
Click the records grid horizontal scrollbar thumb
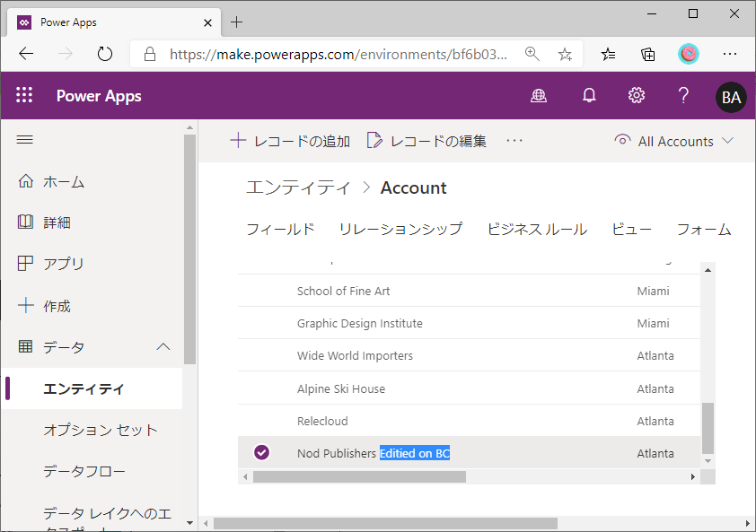click(360, 476)
